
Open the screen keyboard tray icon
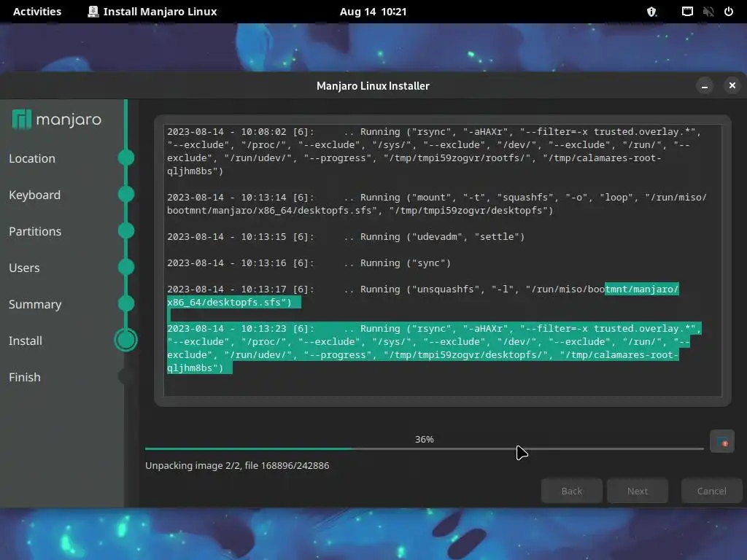coord(687,12)
